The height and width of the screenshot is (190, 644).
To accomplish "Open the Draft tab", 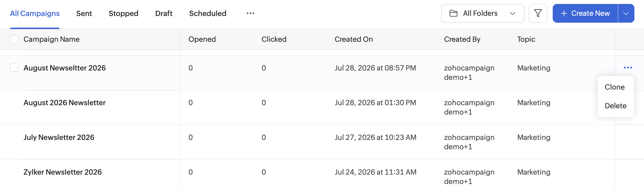I will tap(164, 13).
